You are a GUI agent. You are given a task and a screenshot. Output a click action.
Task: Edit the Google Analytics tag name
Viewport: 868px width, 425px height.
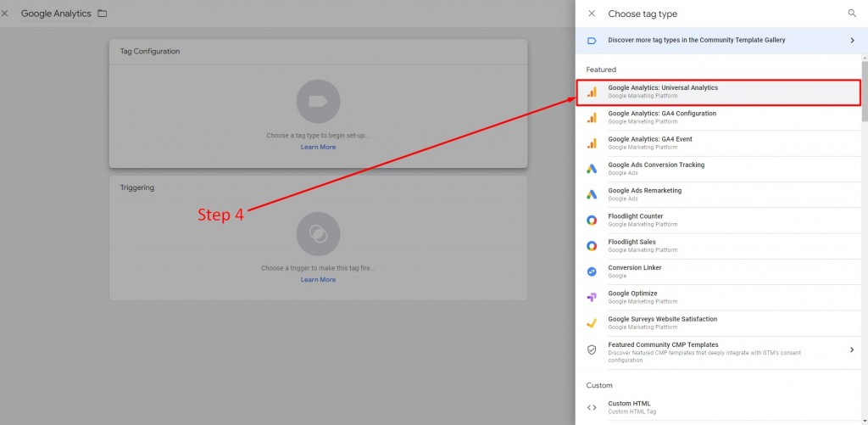pyautogui.click(x=56, y=14)
